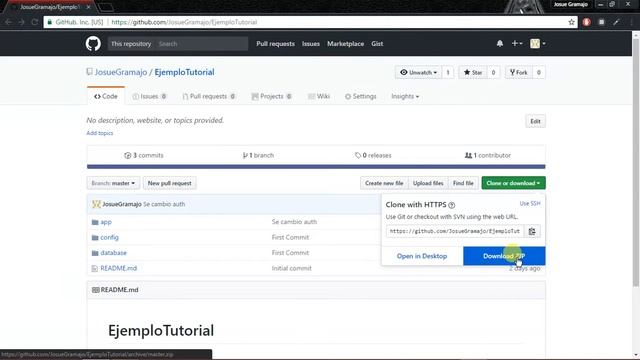
Task: Reload page with browser refresh icon
Action: tap(35, 22)
